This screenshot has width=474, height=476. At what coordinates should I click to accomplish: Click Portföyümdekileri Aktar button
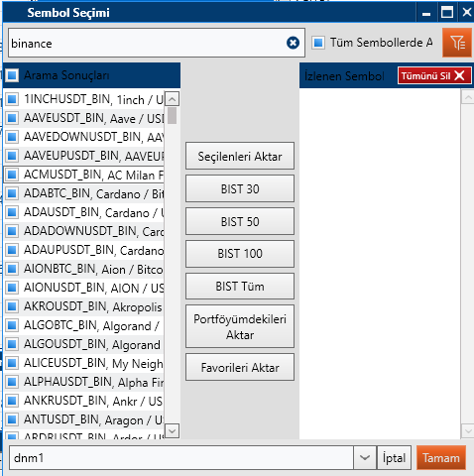240,326
